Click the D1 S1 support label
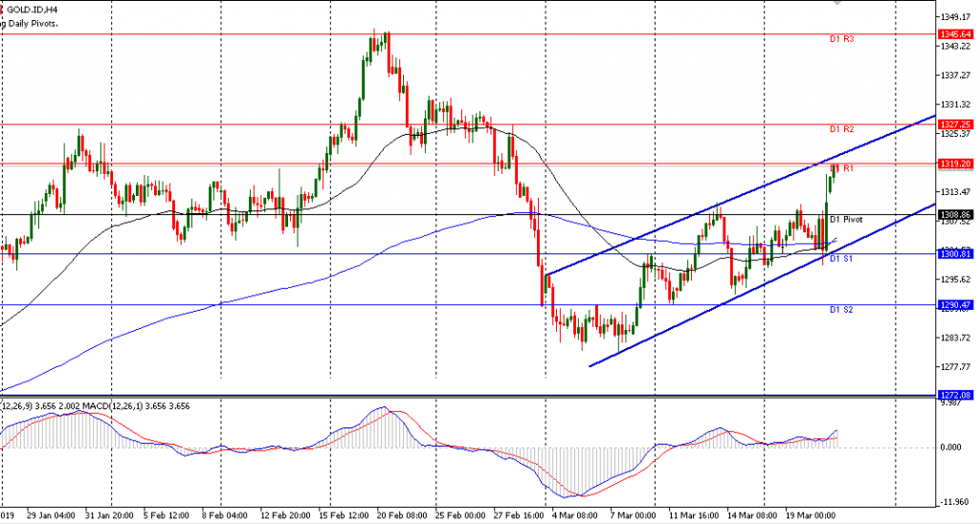The image size is (980, 524). click(841, 259)
